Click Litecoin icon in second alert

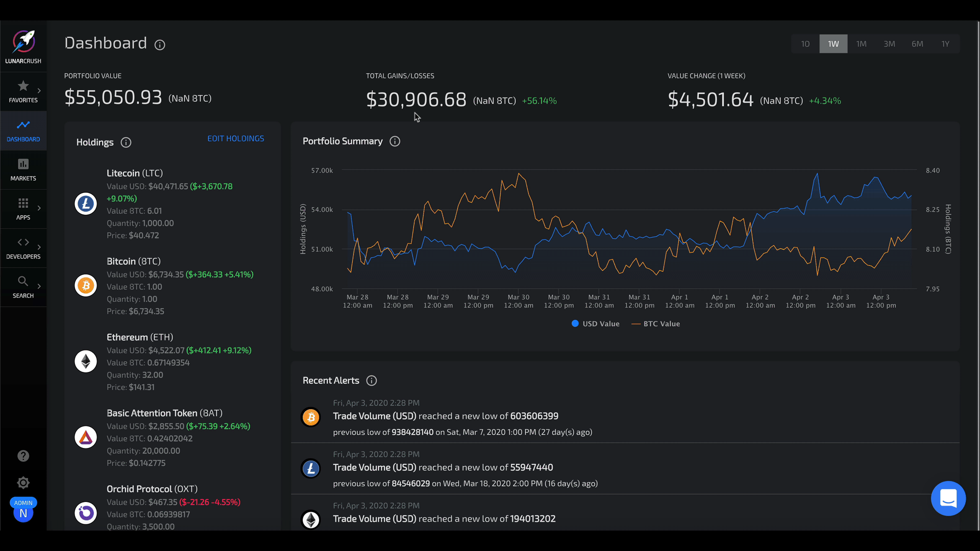311,468
